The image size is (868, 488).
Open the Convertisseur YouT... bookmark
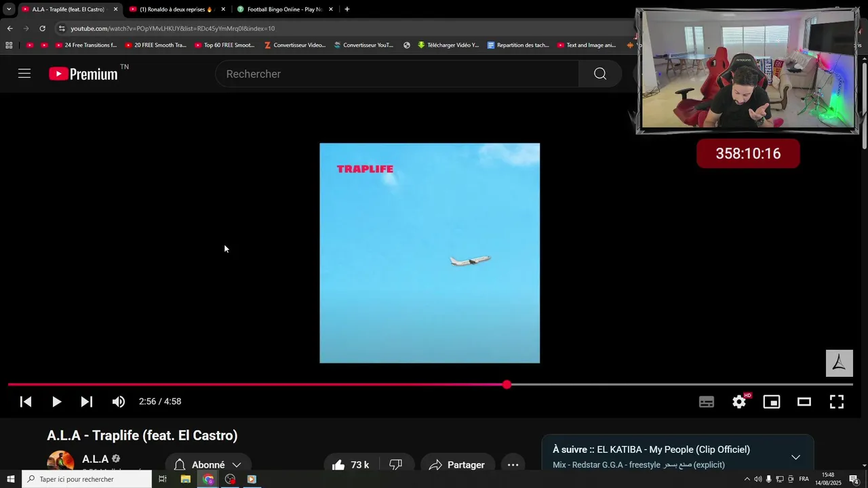[x=363, y=45]
